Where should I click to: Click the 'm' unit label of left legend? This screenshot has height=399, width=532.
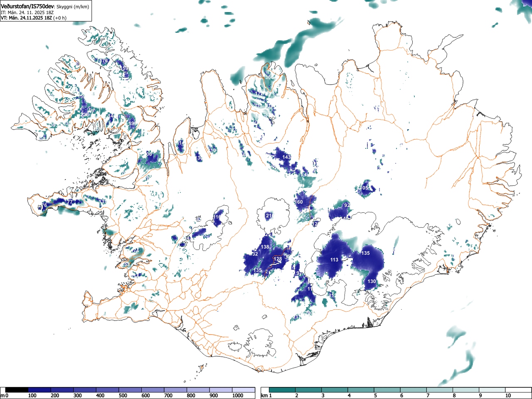[2, 395]
